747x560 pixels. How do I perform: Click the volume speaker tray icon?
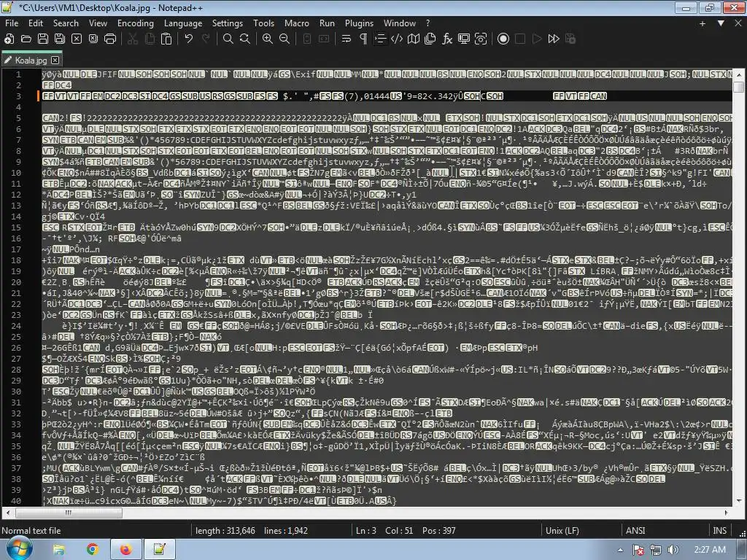tap(673, 550)
